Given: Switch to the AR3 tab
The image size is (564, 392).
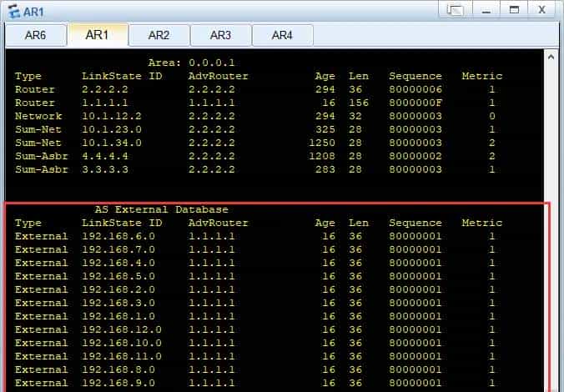Looking at the screenshot, I should 220,35.
